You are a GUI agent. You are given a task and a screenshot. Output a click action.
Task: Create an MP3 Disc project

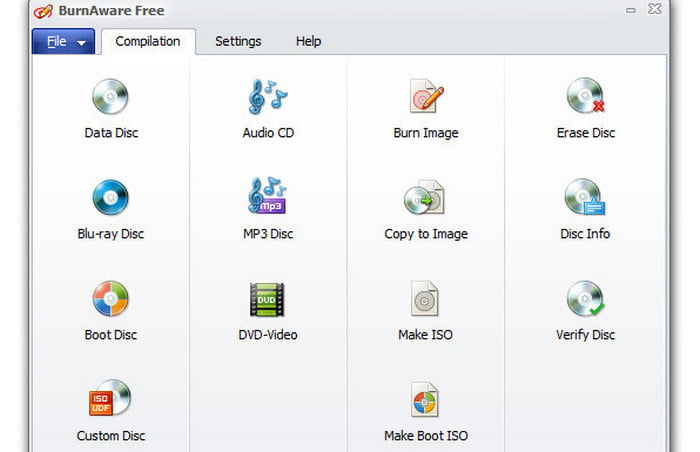[268, 209]
